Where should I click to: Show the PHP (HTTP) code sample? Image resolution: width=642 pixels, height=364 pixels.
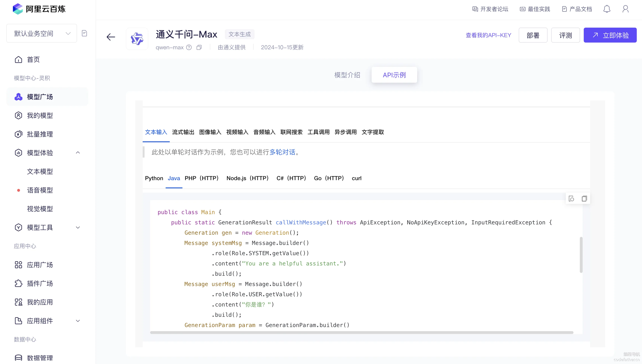coord(202,178)
